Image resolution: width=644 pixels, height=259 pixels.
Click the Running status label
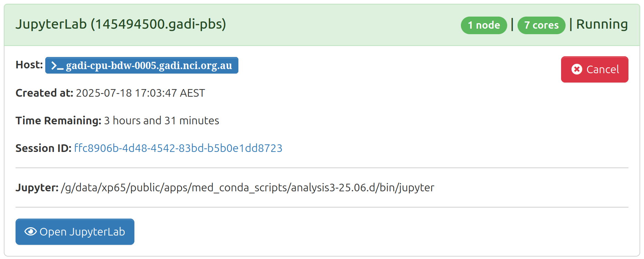tap(602, 25)
